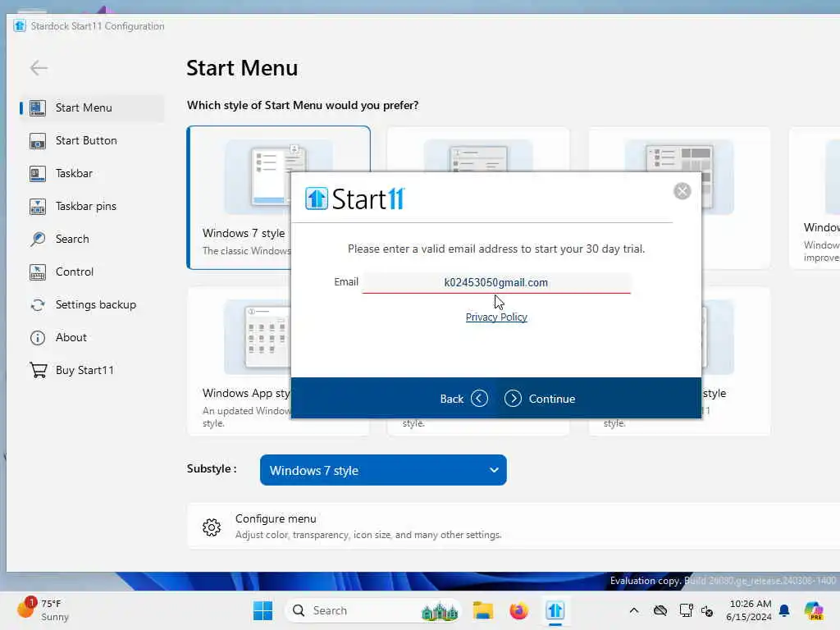Open the Start Button settings page

92,141
